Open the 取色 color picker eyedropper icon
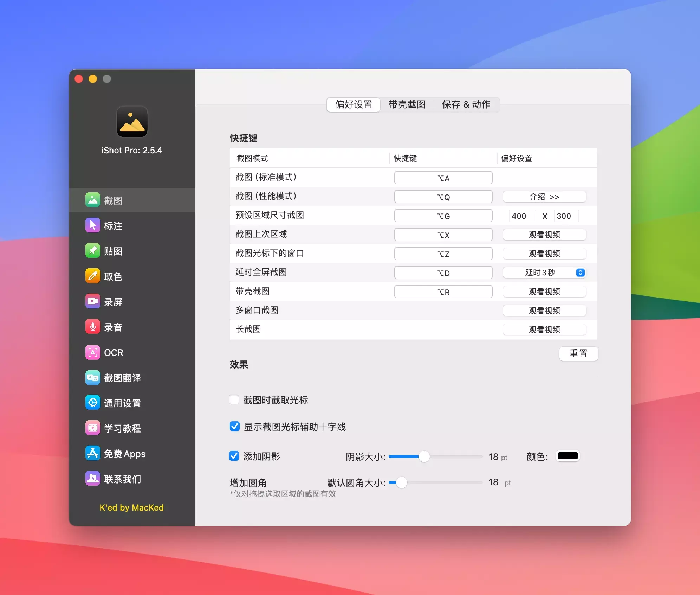The height and width of the screenshot is (595, 700). pos(93,276)
